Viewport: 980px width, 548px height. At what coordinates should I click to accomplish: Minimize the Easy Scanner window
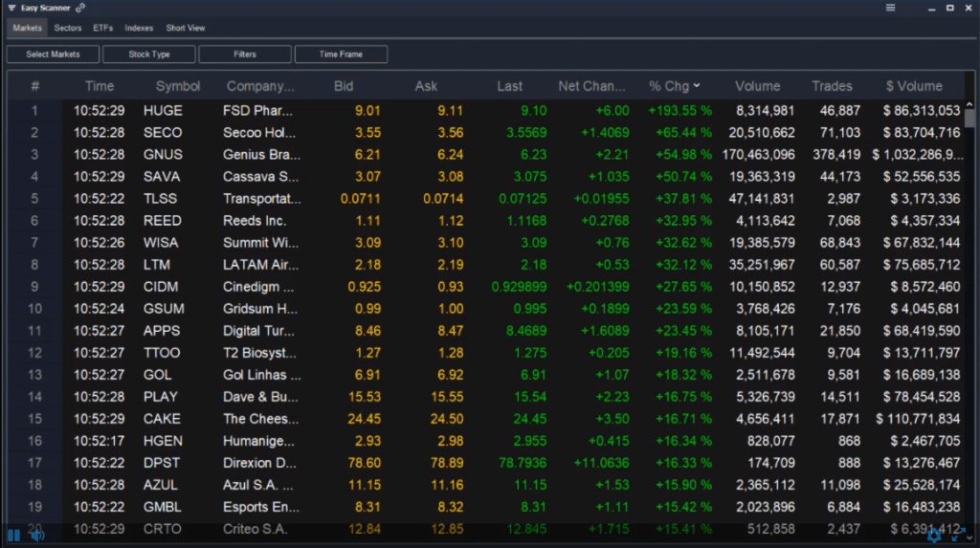click(931, 8)
